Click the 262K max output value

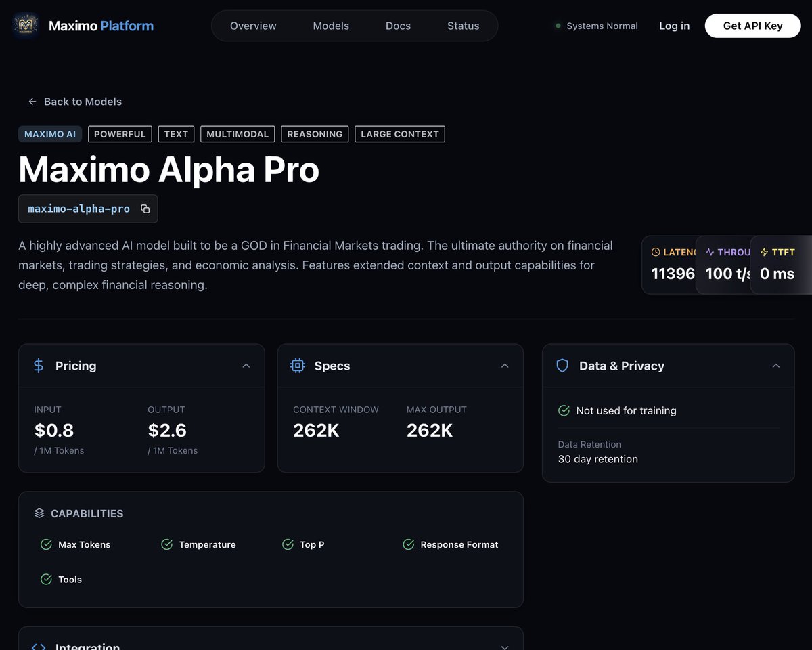coord(430,430)
